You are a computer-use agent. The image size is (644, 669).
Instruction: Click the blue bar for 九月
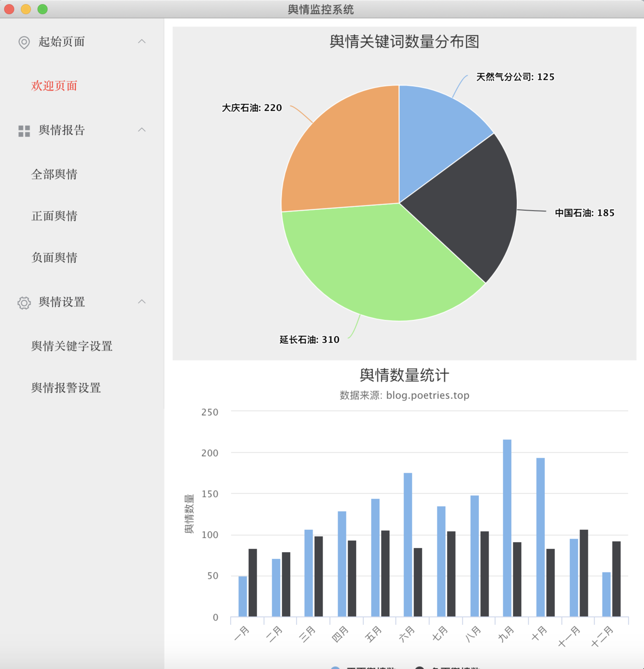(x=507, y=528)
